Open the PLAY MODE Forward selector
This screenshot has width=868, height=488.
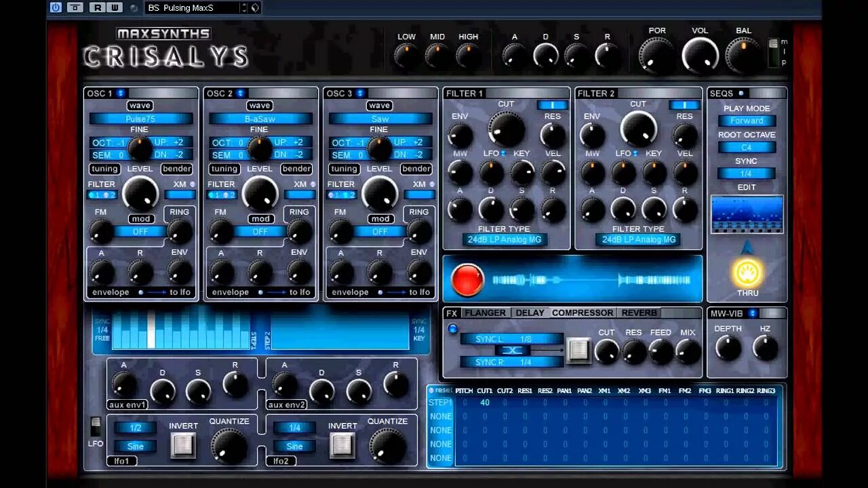click(747, 121)
